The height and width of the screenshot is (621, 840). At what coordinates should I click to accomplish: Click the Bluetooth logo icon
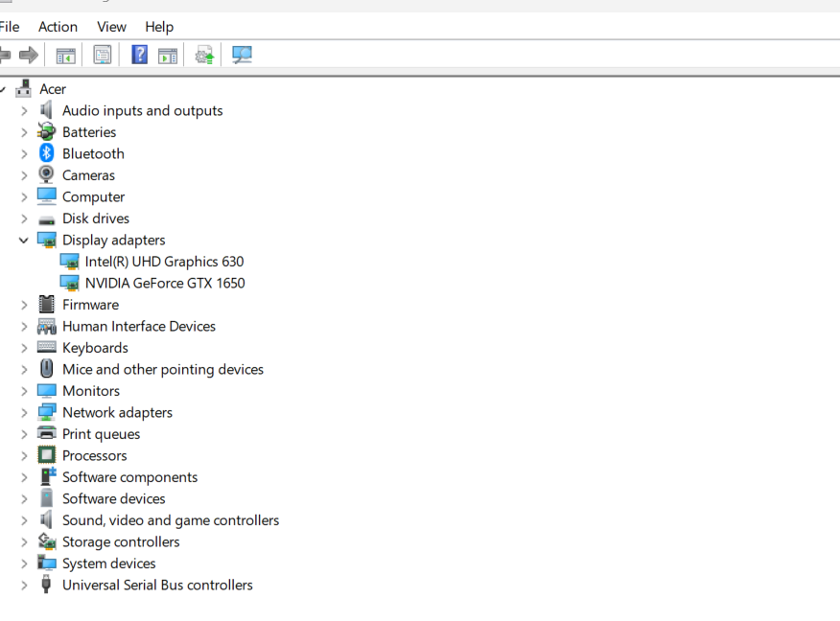pos(47,153)
